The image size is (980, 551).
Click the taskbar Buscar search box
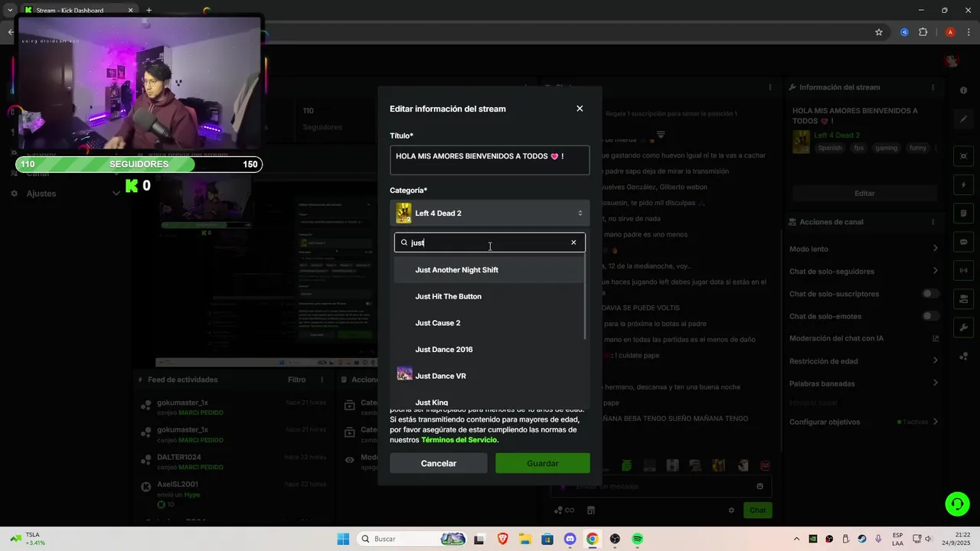(412, 539)
